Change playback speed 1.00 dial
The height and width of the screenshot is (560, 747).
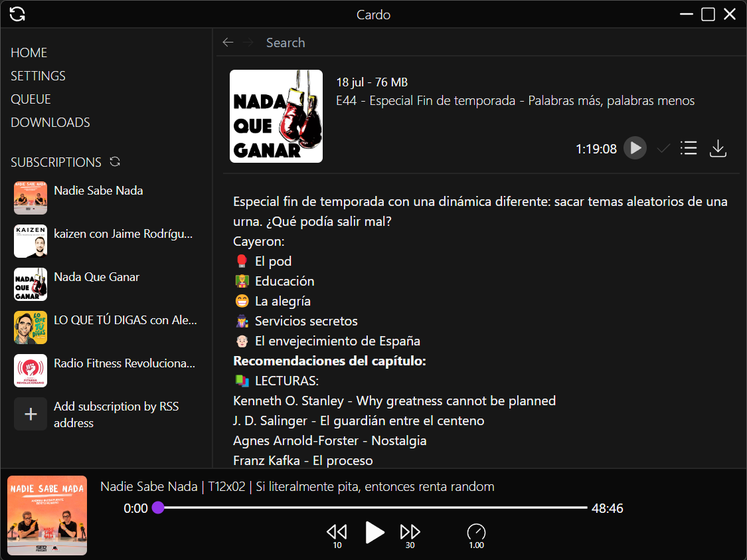pos(476,535)
